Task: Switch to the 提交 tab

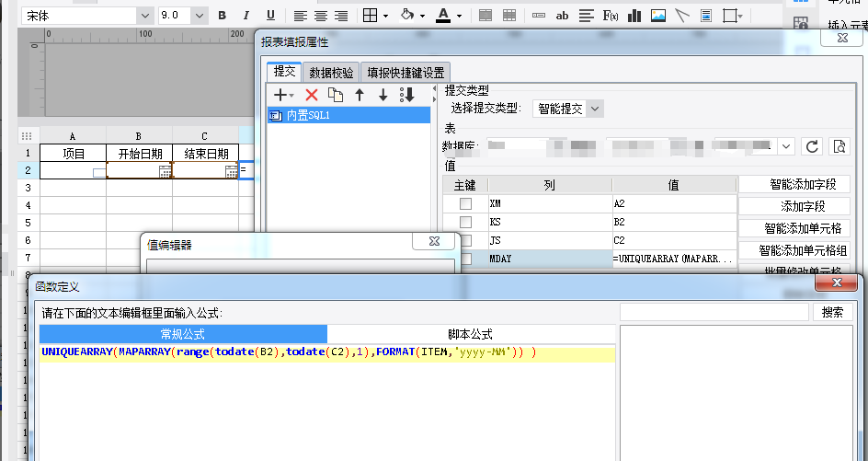Action: point(284,72)
